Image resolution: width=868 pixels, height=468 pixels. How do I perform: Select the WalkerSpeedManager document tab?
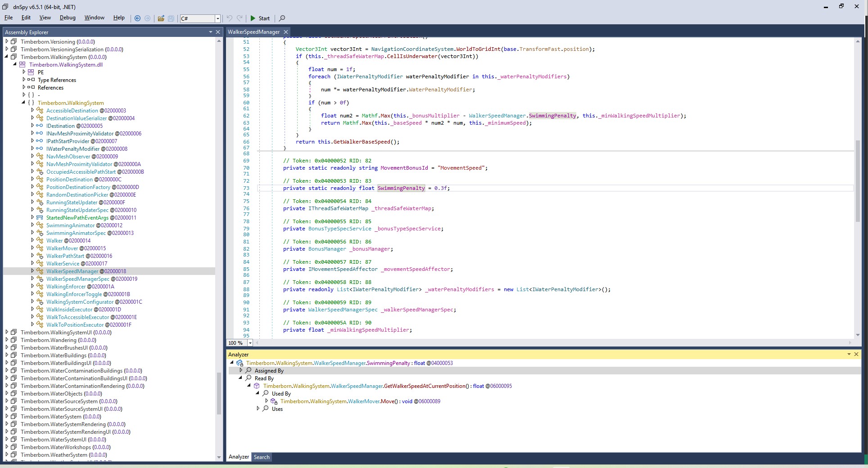(253, 32)
